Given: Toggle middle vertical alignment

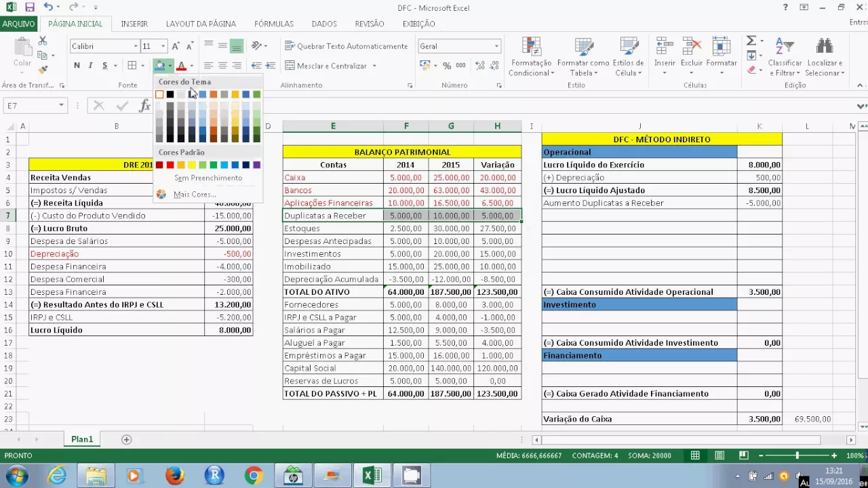Looking at the screenshot, I should click(x=222, y=46).
